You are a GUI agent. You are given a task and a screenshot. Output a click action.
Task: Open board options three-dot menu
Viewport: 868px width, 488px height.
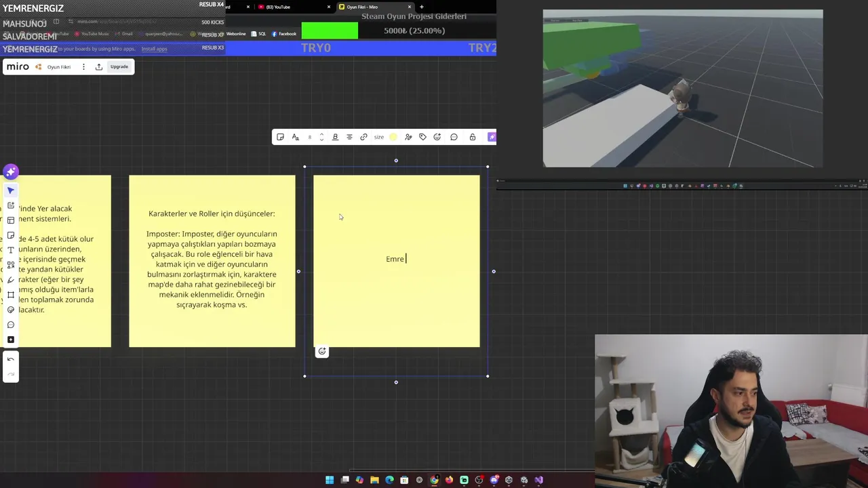(x=83, y=66)
